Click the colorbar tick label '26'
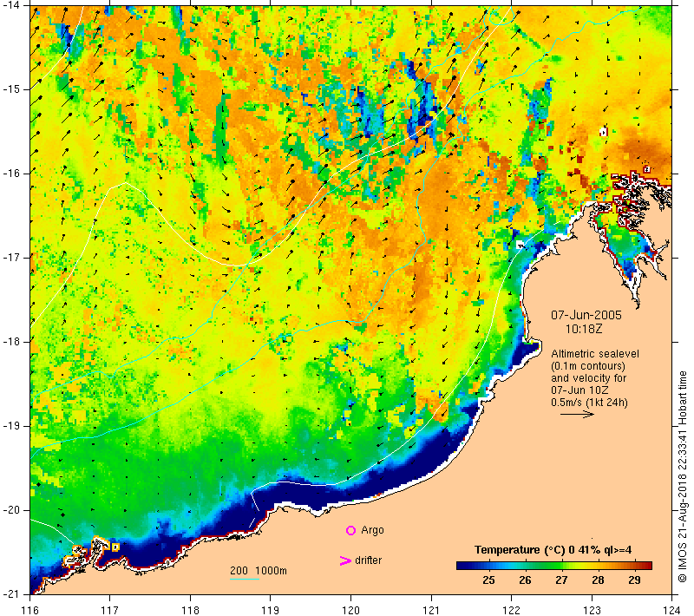Screen dimensions: 694x616 (525, 580)
